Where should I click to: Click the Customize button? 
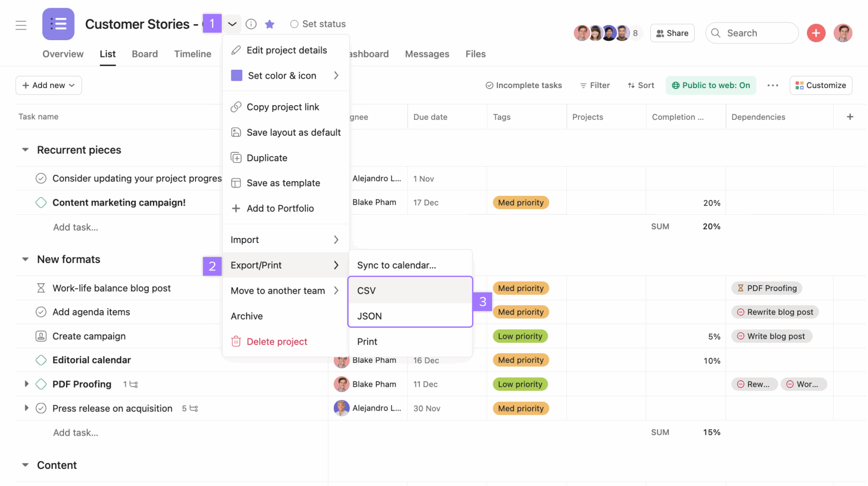821,85
